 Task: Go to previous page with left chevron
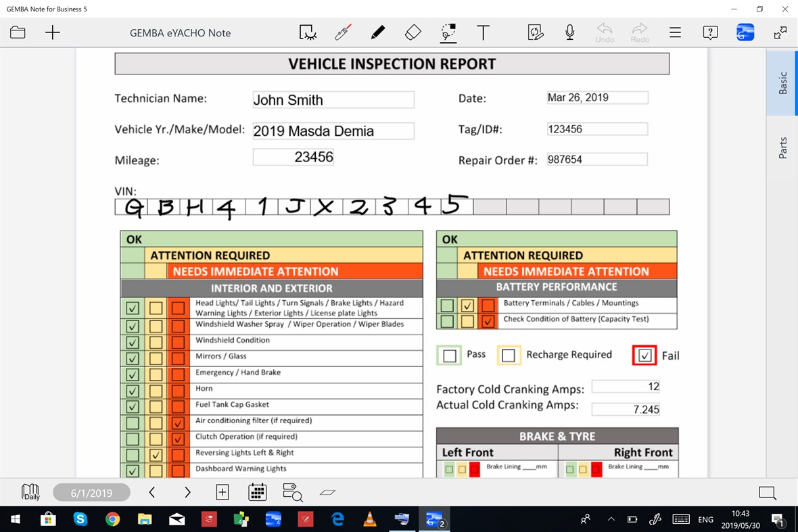click(x=151, y=492)
